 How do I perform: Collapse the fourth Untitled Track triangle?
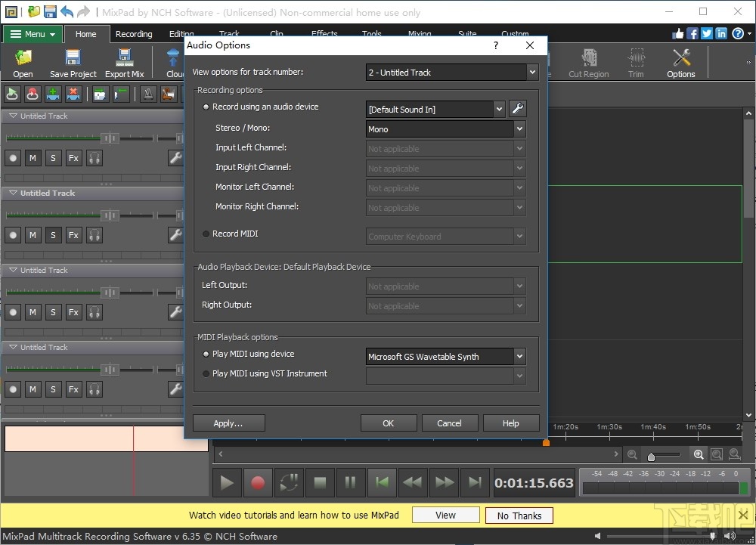coord(13,347)
